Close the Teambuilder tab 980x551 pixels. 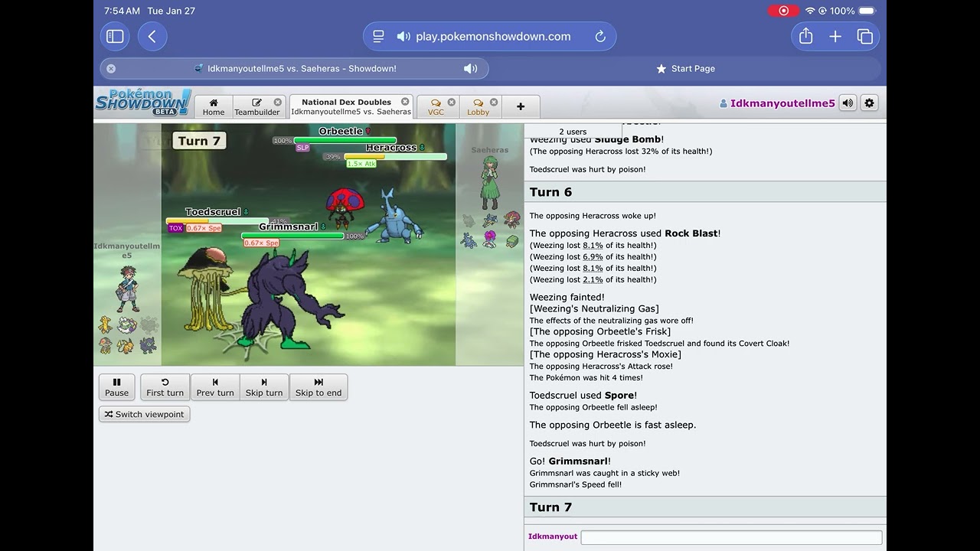pyautogui.click(x=278, y=102)
